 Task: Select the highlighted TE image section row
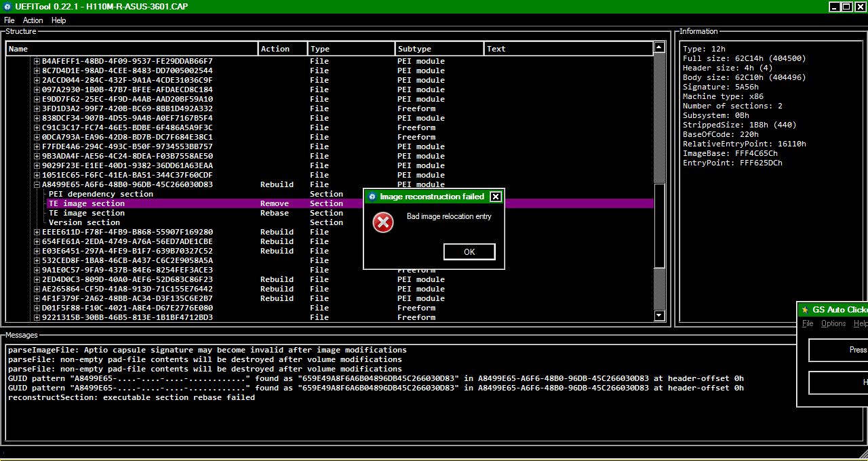tap(351, 203)
